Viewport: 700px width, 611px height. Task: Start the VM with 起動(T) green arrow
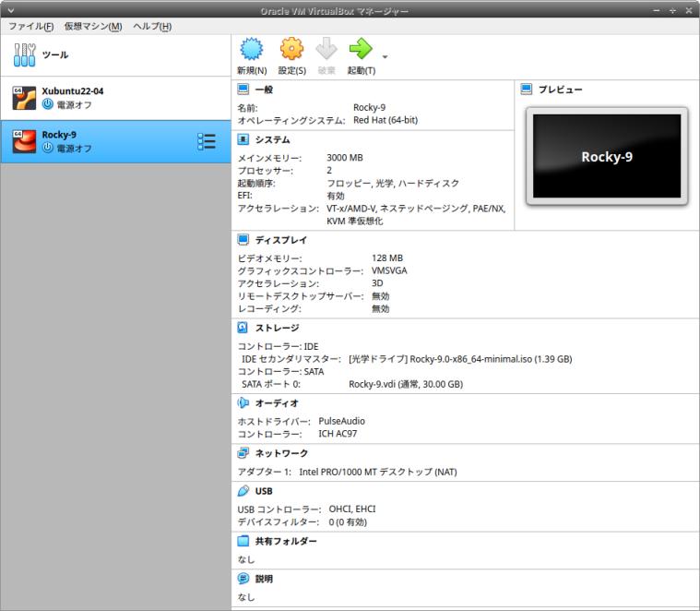[361, 49]
